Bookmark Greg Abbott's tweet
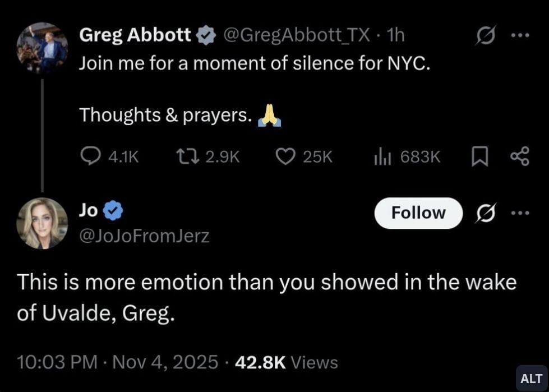549x392 pixels. coord(478,156)
